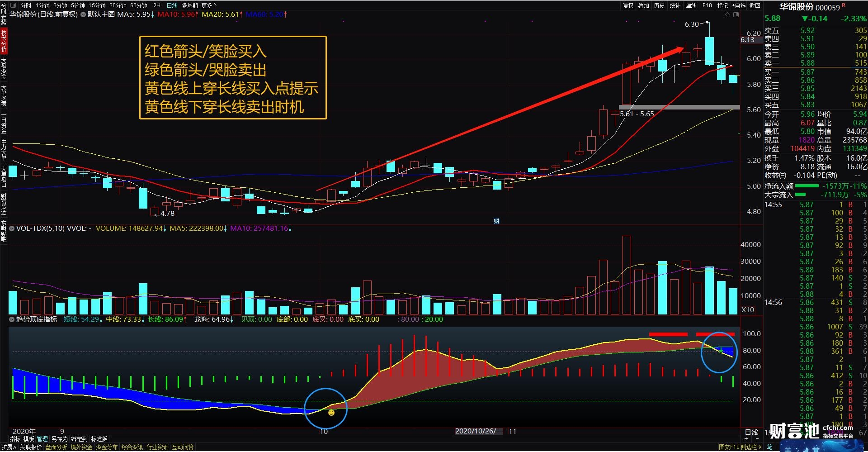Open 关联报价 bottom tab

coord(31,447)
